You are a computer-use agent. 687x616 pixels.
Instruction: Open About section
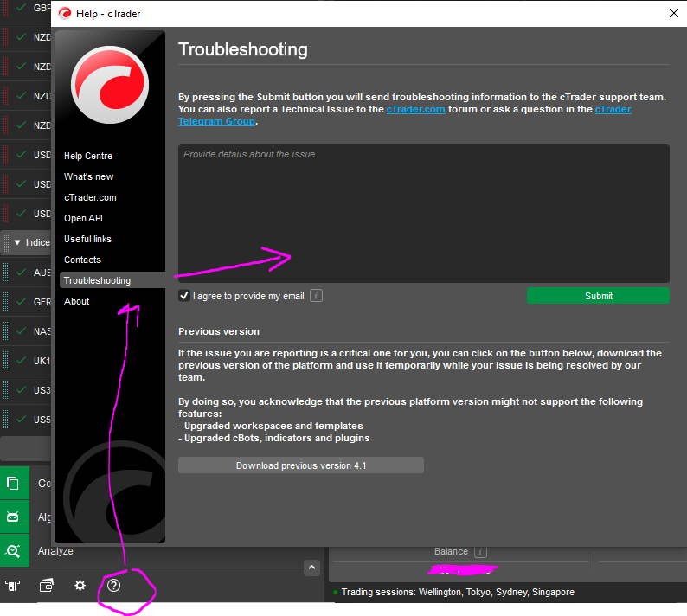pyautogui.click(x=77, y=301)
